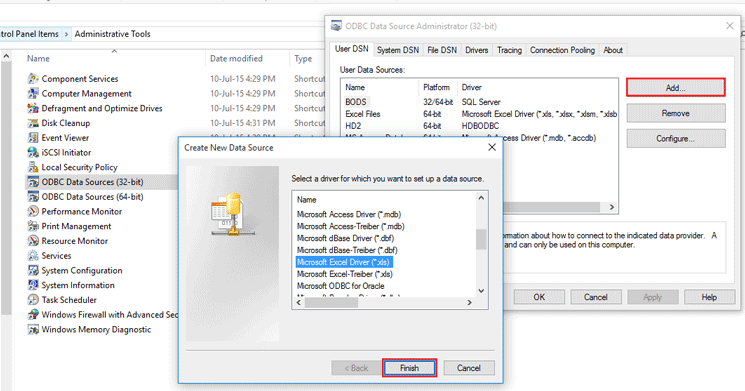Click the Disk Cleanup icon

(x=33, y=123)
